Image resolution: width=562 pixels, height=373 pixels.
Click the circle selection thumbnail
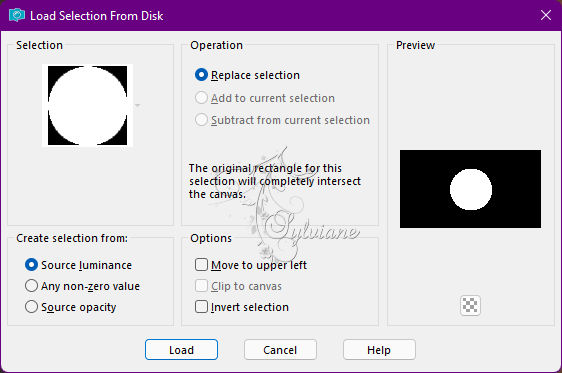pos(87,105)
